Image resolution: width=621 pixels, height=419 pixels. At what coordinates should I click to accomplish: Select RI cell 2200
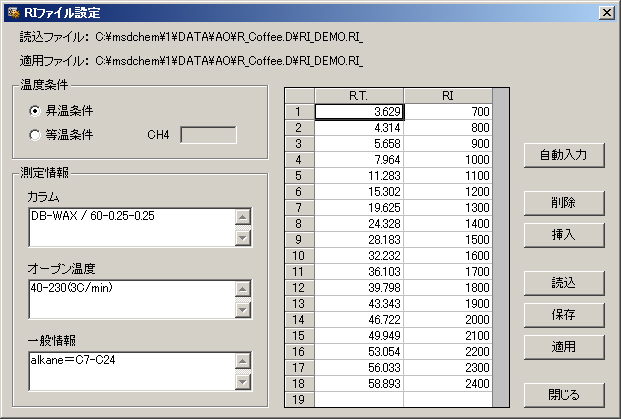tap(448, 352)
